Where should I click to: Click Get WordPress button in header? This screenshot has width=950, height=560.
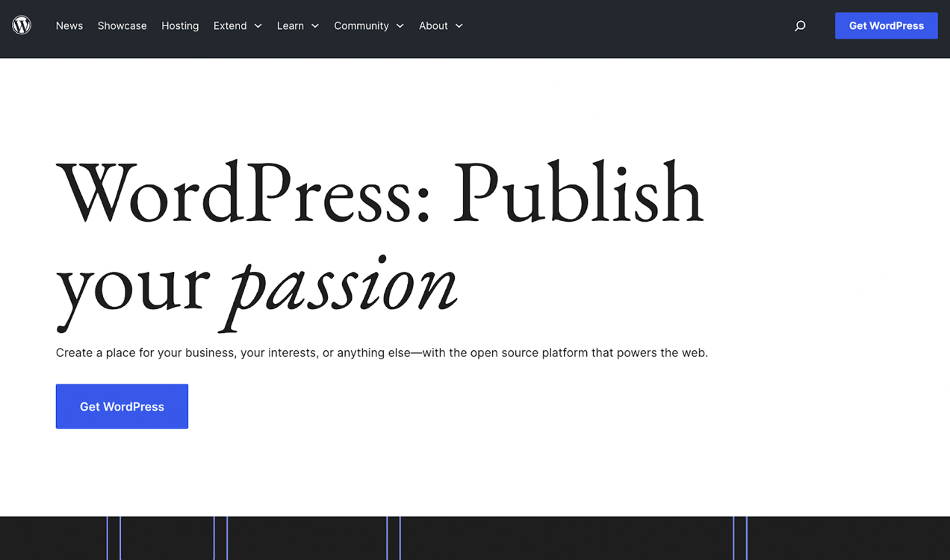pos(887,25)
